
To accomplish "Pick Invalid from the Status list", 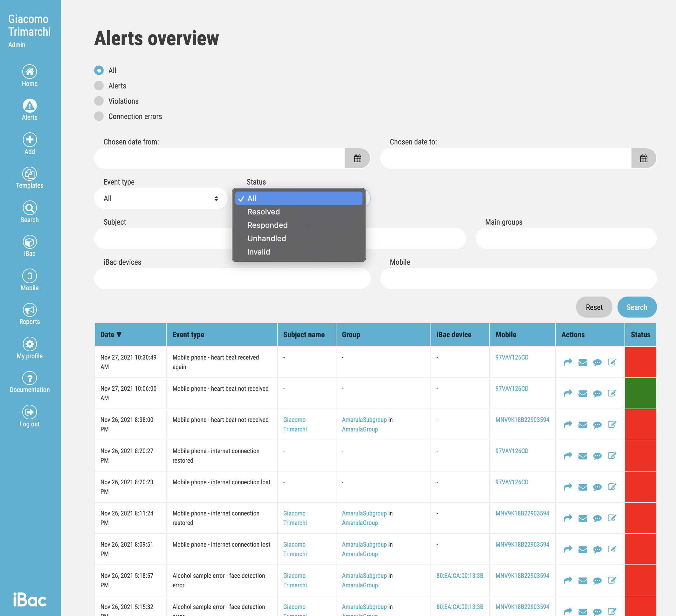I will coord(259,252).
